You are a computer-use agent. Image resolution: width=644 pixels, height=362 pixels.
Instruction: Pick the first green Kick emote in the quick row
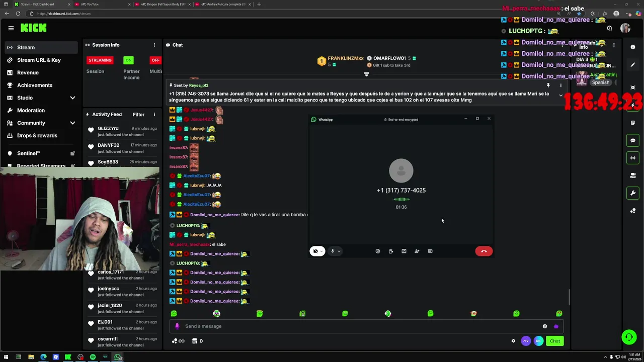click(174, 313)
